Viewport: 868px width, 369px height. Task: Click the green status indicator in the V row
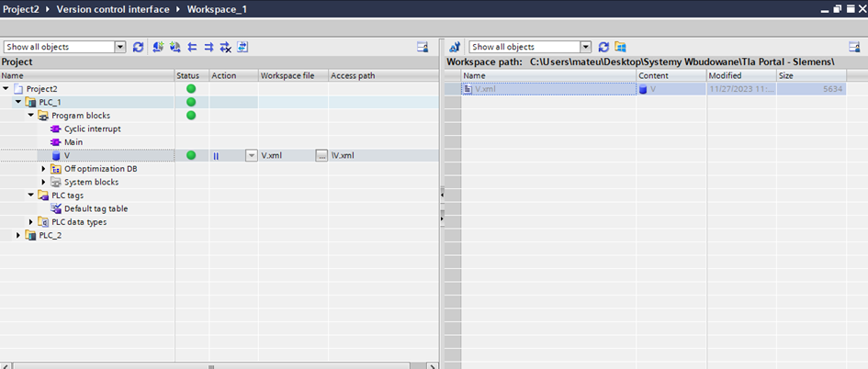(191, 156)
